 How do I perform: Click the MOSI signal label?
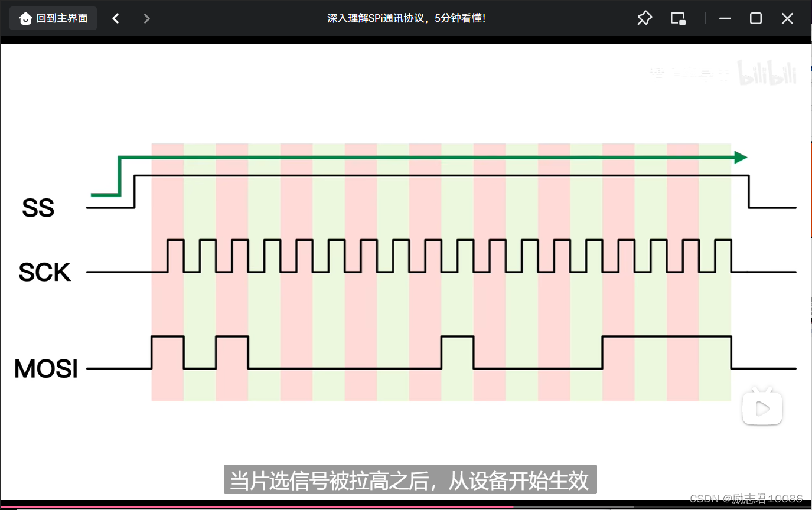46,369
